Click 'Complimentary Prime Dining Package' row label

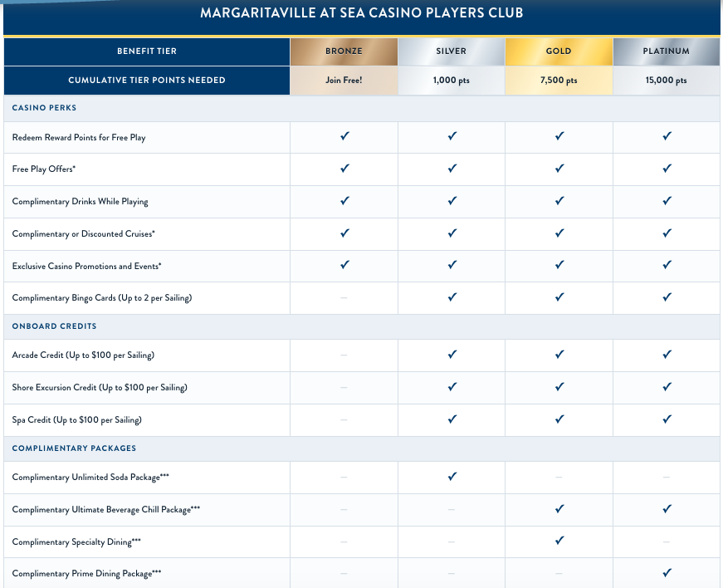[86, 574]
